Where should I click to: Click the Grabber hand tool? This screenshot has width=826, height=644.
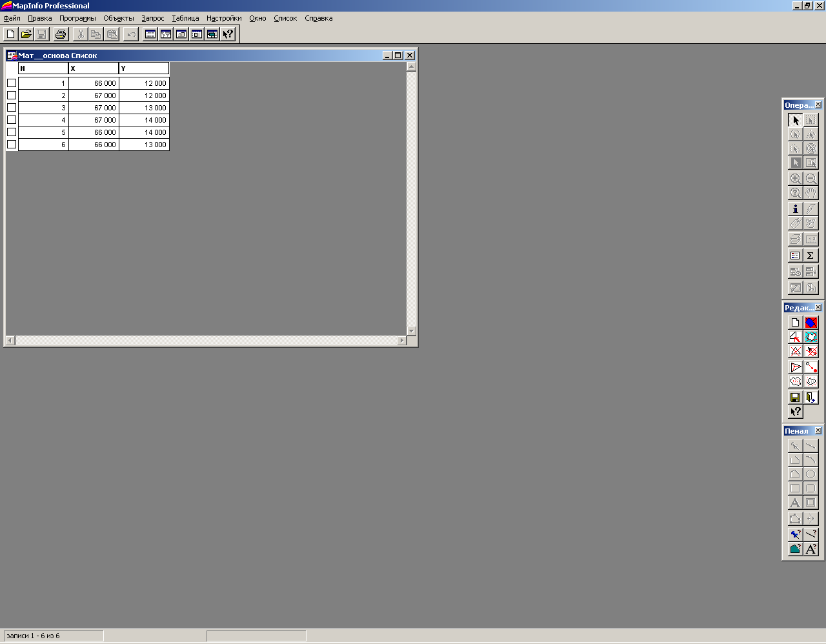[x=811, y=193]
